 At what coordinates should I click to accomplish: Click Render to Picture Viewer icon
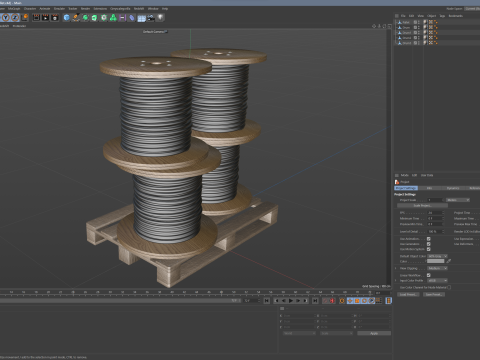(x=45, y=17)
